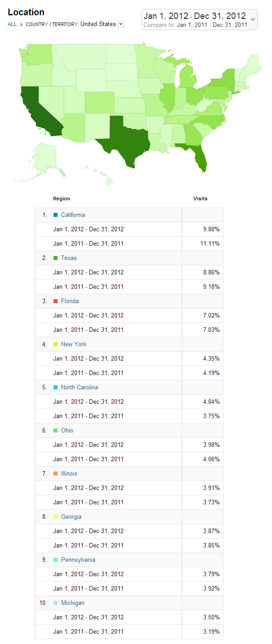Image resolution: width=272 pixels, height=644 pixels.
Task: Open the Texas region link
Action: [69, 258]
